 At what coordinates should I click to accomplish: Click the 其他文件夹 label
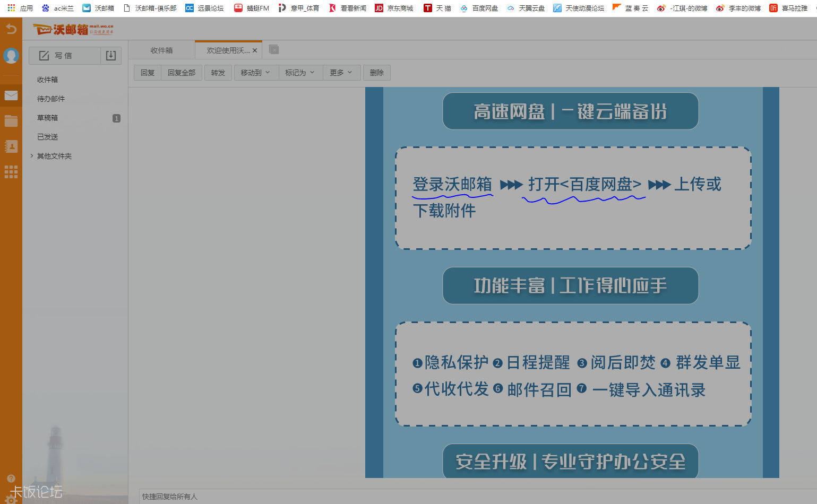point(54,156)
